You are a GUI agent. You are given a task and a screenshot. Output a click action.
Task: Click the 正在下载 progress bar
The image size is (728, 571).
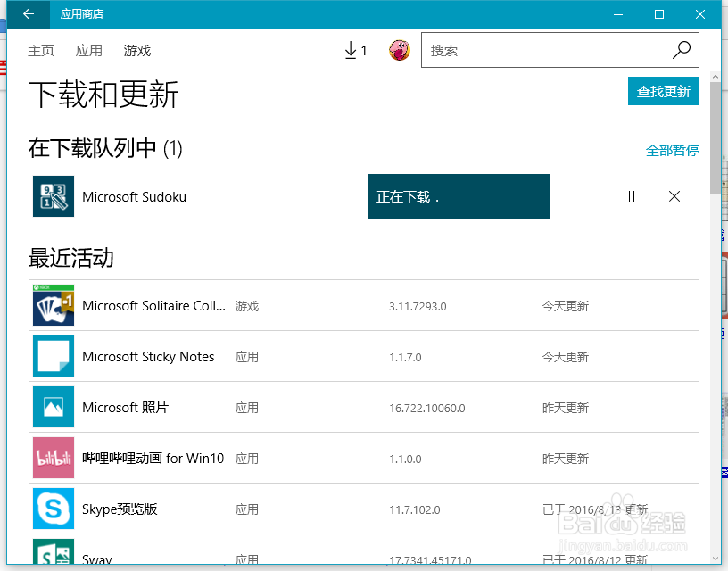[x=459, y=196]
